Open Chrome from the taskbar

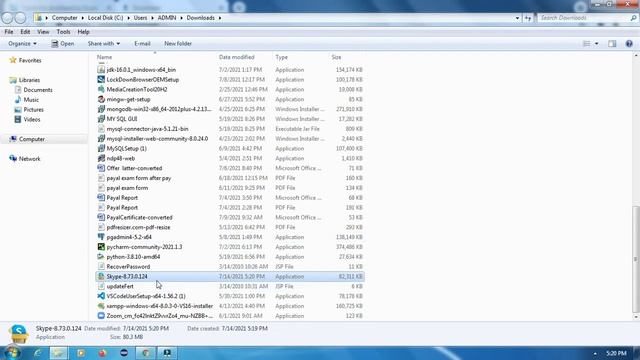click(145, 353)
